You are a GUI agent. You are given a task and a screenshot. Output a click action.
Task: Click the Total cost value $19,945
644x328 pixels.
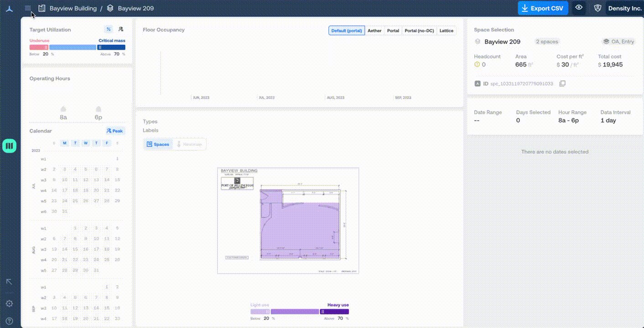610,65
